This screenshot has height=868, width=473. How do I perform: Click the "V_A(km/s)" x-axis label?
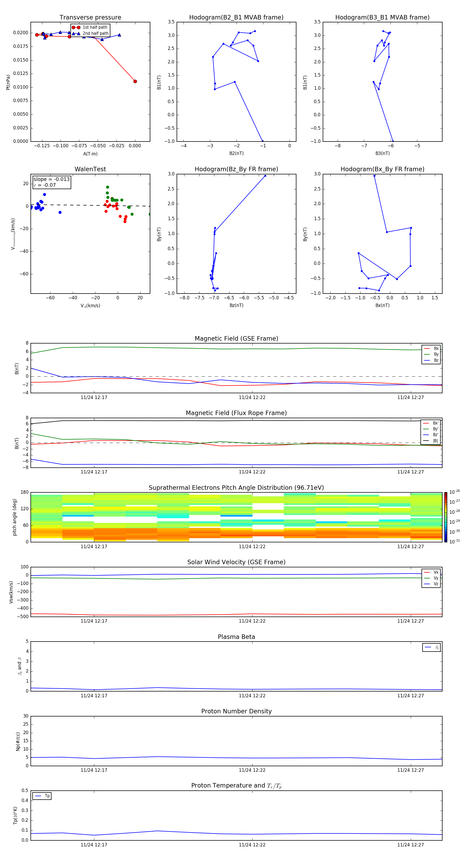pyautogui.click(x=90, y=306)
